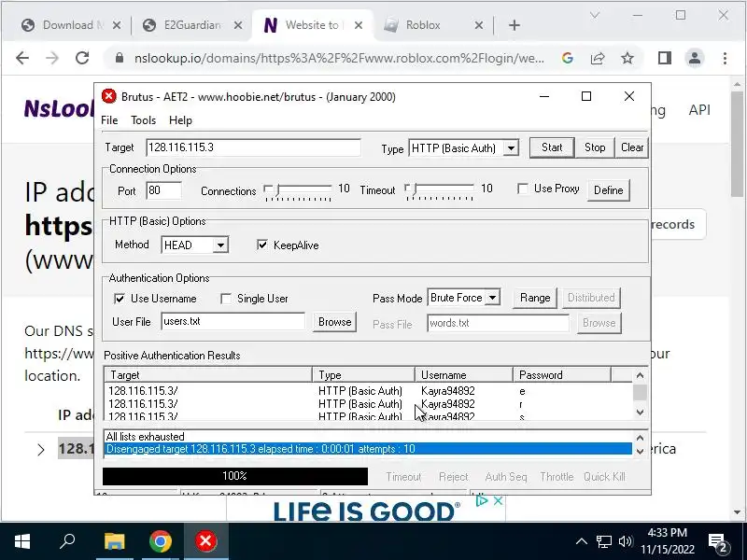Click the 100% progress bar
747x560 pixels.
pos(235,476)
